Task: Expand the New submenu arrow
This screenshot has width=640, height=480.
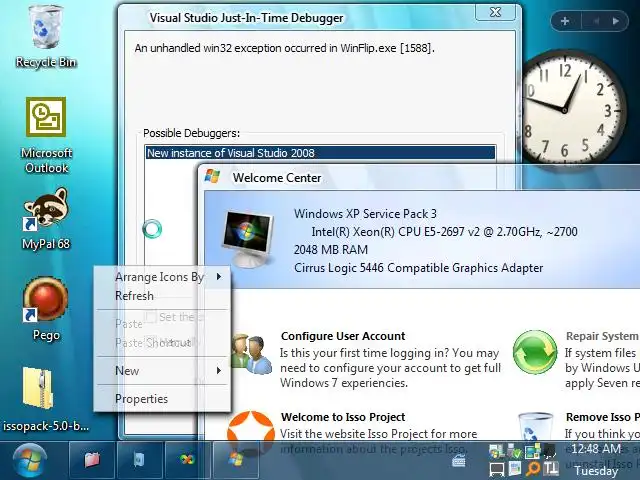Action: click(219, 371)
